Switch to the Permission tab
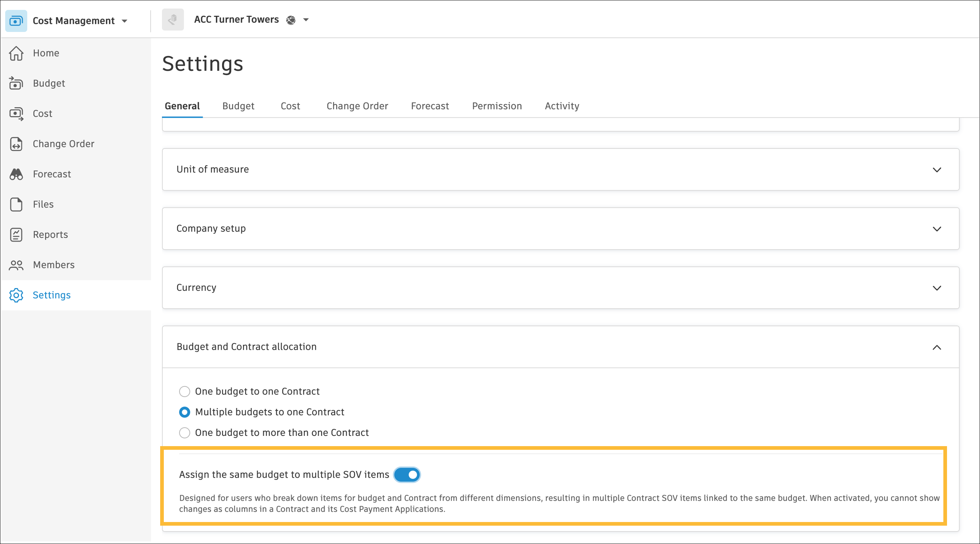The height and width of the screenshot is (544, 980). tap(497, 106)
